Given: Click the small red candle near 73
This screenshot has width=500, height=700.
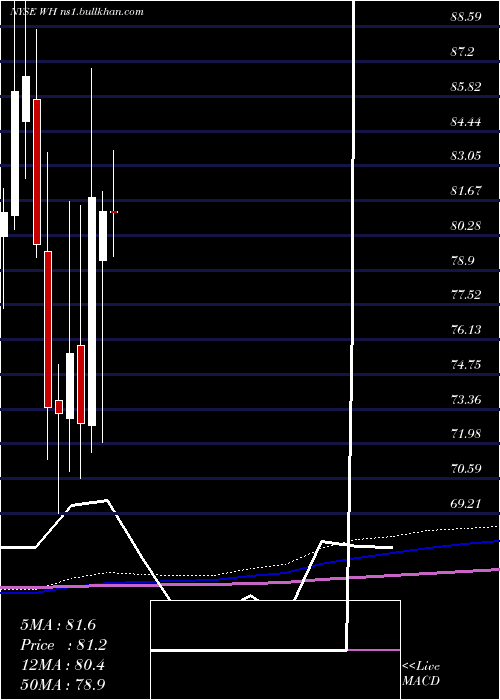Looking at the screenshot, I should tap(59, 407).
